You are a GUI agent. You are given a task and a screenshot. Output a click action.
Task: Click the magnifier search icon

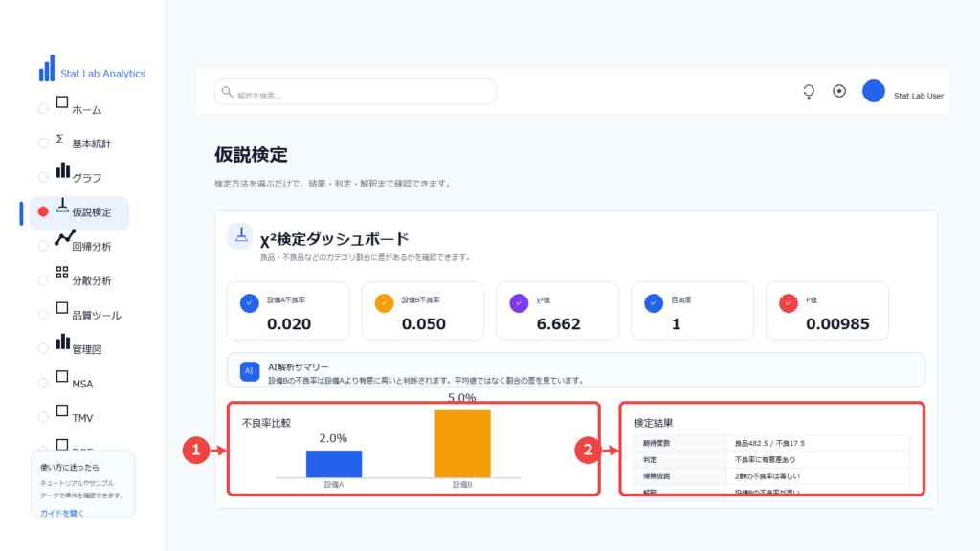(x=227, y=92)
